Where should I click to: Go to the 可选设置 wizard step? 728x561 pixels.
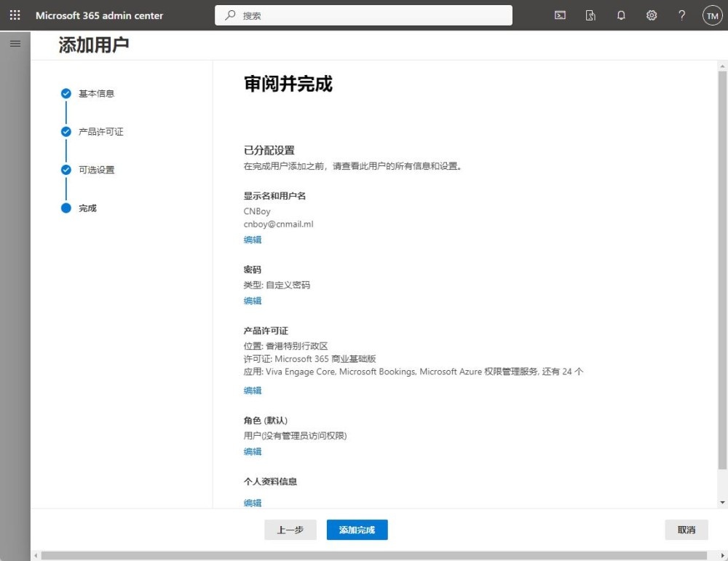pos(96,170)
